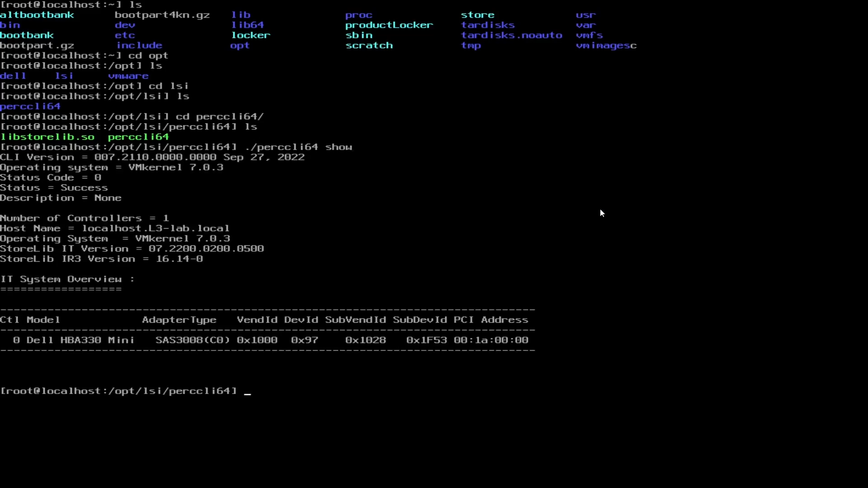Image resolution: width=868 pixels, height=488 pixels.
Task: Click the vmfs directory name
Action: pos(590,35)
